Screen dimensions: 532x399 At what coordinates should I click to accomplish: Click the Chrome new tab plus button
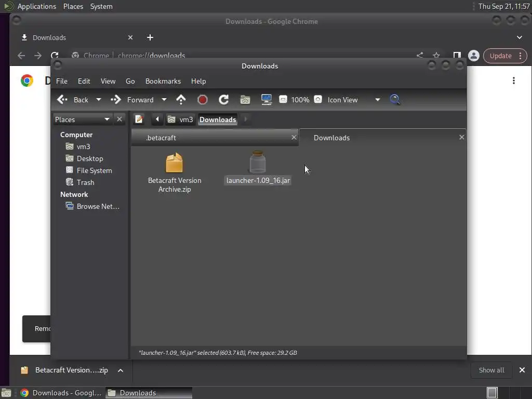pyautogui.click(x=150, y=37)
